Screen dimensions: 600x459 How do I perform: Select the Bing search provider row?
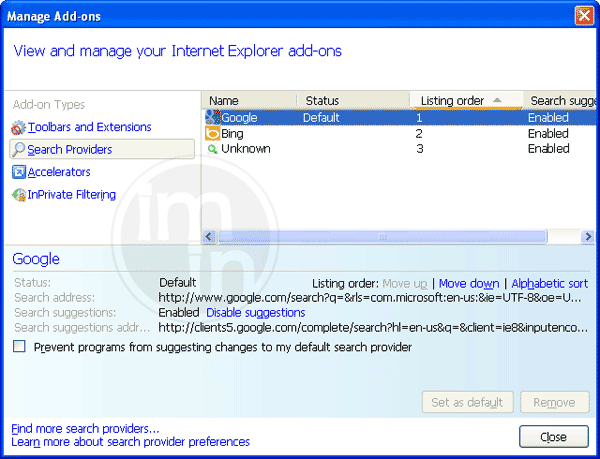point(398,133)
